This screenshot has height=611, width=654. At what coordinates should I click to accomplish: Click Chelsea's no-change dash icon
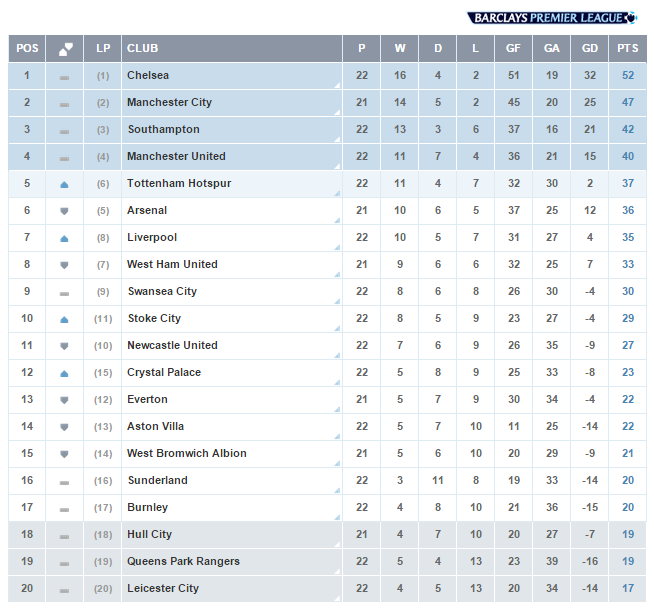65,77
